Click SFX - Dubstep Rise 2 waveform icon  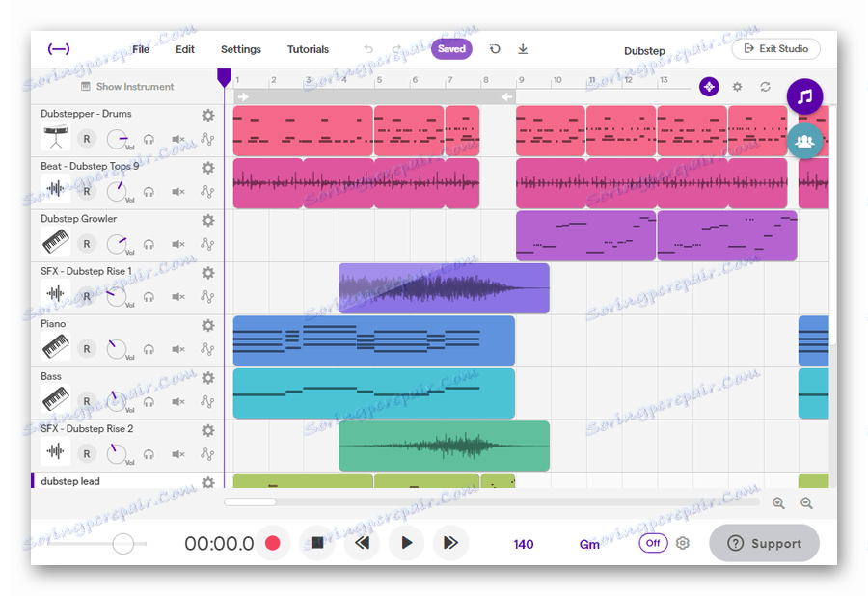[x=55, y=451]
